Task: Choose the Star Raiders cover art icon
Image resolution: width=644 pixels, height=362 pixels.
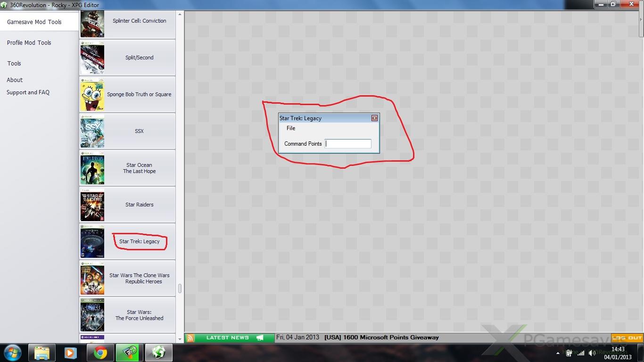Action: [92, 205]
